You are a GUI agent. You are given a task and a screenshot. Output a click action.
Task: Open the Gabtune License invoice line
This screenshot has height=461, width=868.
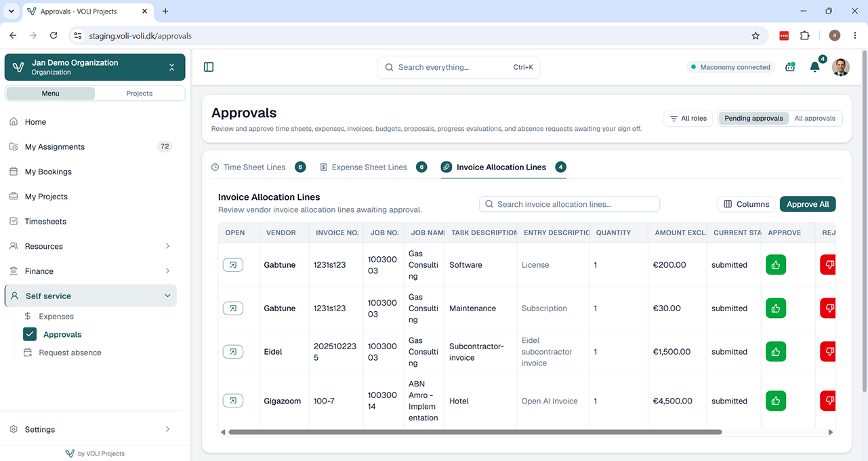(x=233, y=265)
